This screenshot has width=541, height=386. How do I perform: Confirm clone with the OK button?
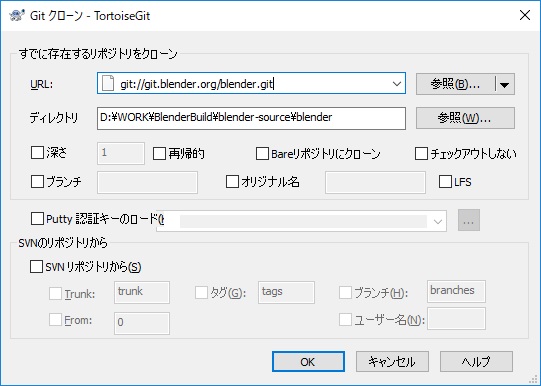[308, 362]
